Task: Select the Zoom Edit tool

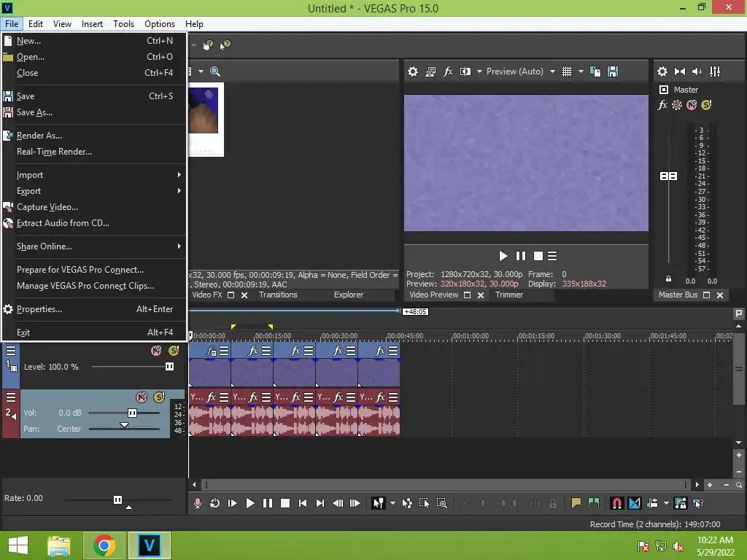Action: click(441, 503)
